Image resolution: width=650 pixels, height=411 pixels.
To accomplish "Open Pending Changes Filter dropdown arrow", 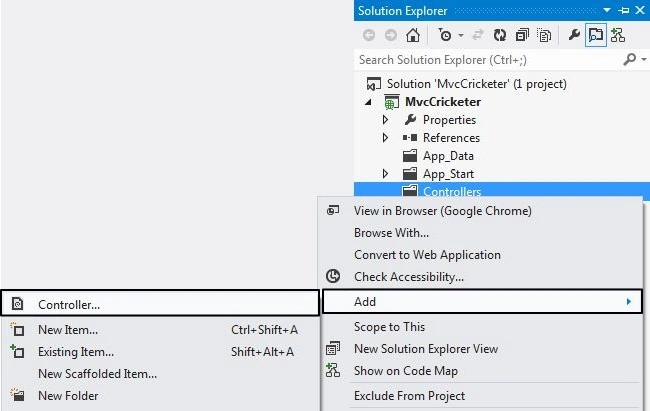I will tap(461, 36).
